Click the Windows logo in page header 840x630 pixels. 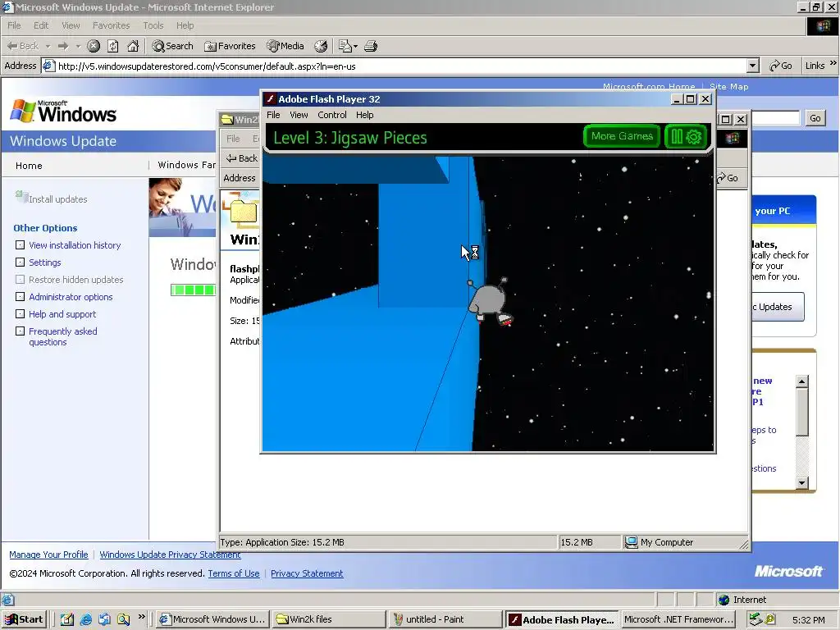pos(63,112)
